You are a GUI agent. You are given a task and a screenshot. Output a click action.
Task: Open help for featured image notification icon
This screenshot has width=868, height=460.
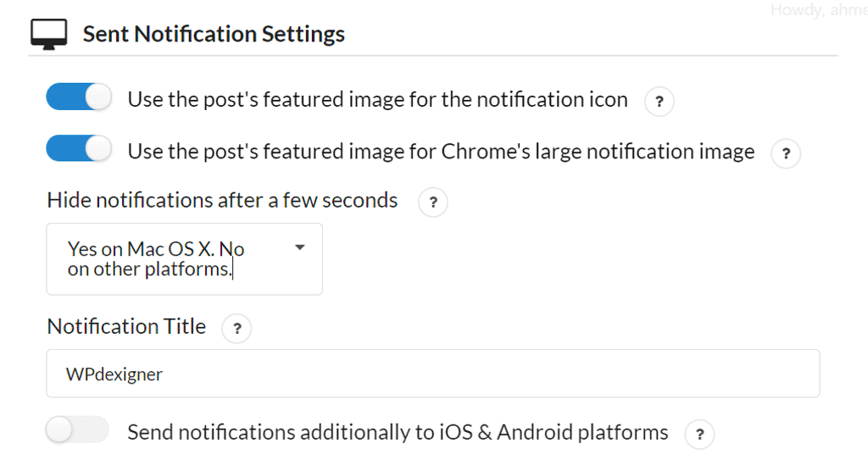pos(659,102)
